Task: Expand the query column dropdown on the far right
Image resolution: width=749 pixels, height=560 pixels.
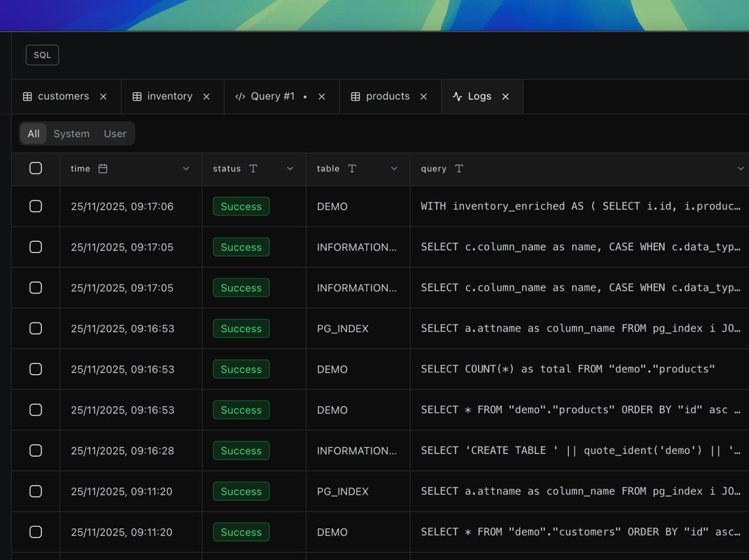Action: coord(741,168)
